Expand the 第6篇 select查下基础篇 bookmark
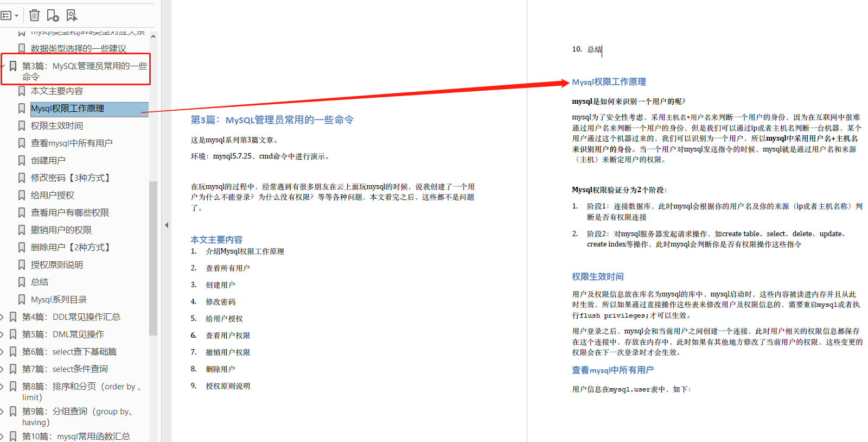Image resolution: width=868 pixels, height=442 pixels. click(x=2, y=352)
